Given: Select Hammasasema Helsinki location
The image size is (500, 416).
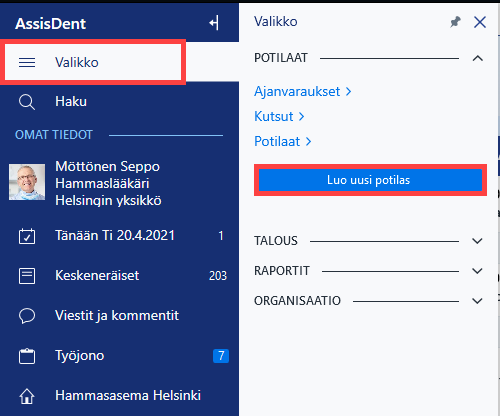Looking at the screenshot, I should click(128, 396).
